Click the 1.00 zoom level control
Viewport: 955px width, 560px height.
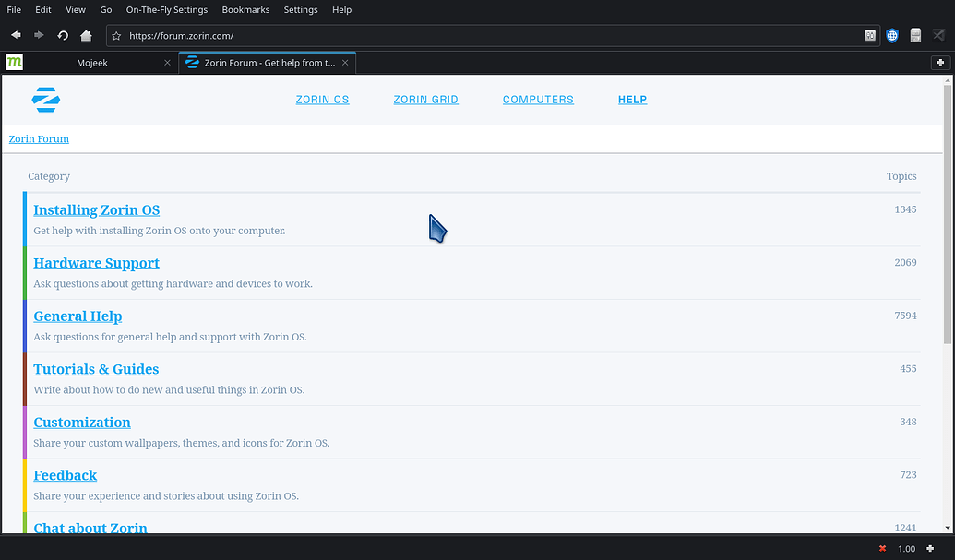[x=905, y=548]
